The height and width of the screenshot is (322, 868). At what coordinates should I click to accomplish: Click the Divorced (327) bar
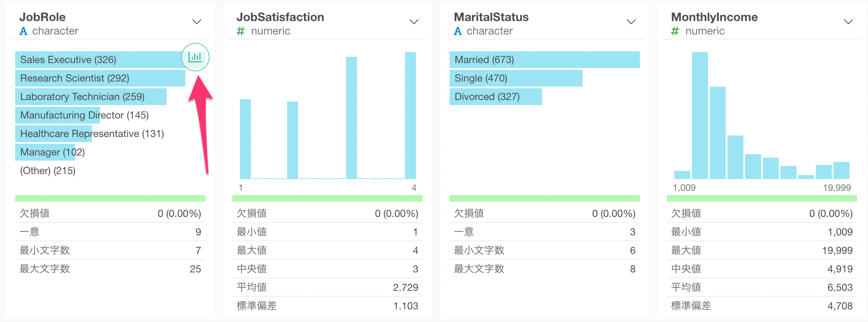(496, 97)
